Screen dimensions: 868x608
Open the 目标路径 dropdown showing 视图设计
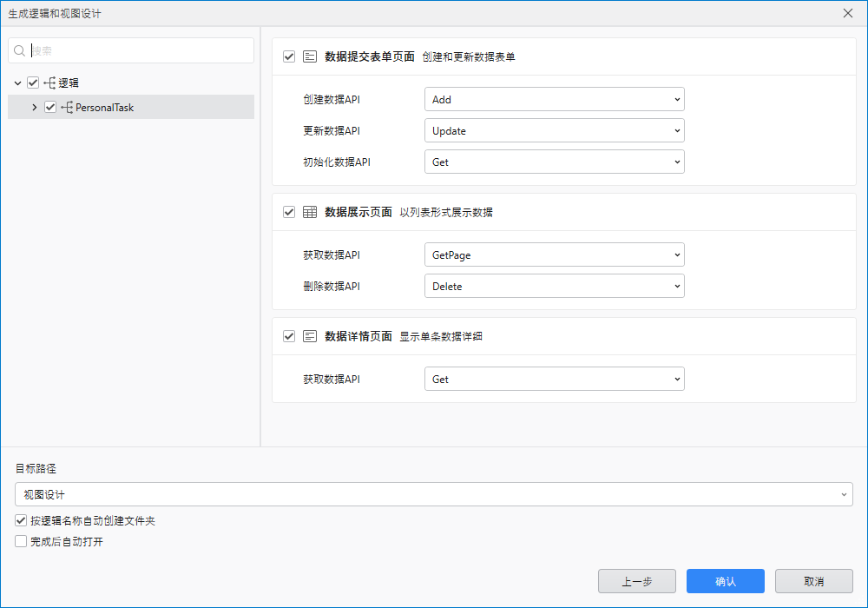click(x=432, y=493)
